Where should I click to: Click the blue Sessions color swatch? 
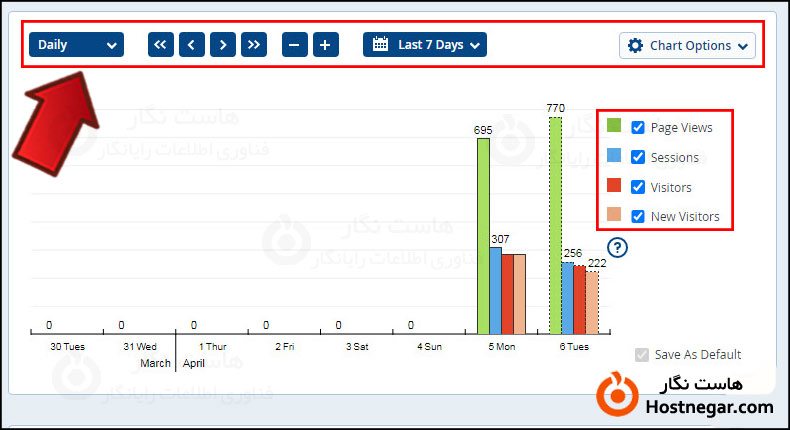(614, 156)
